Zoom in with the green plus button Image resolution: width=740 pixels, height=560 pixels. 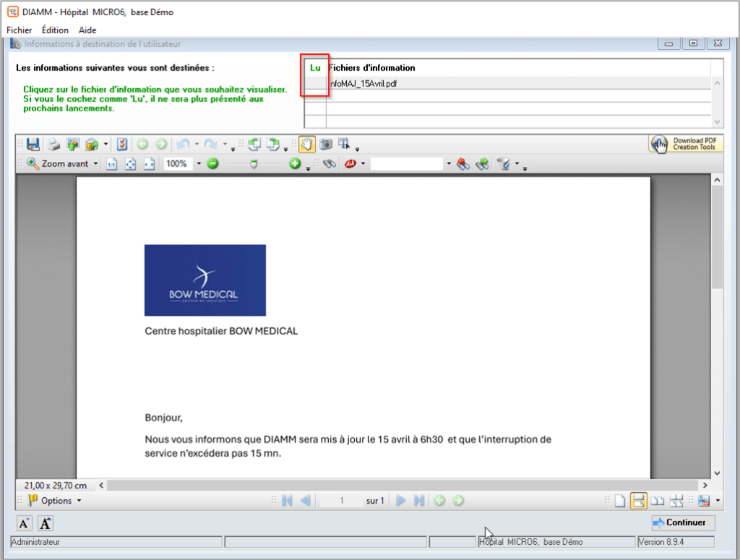pos(295,164)
